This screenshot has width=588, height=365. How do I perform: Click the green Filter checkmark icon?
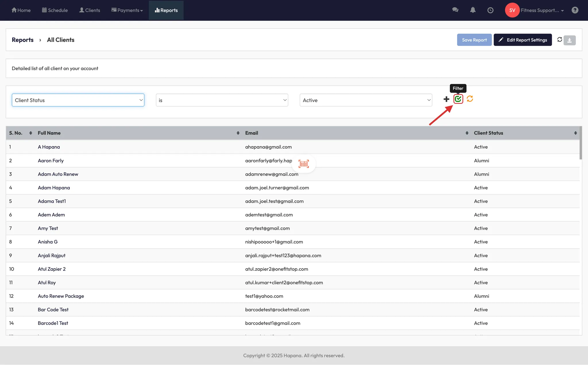point(458,99)
